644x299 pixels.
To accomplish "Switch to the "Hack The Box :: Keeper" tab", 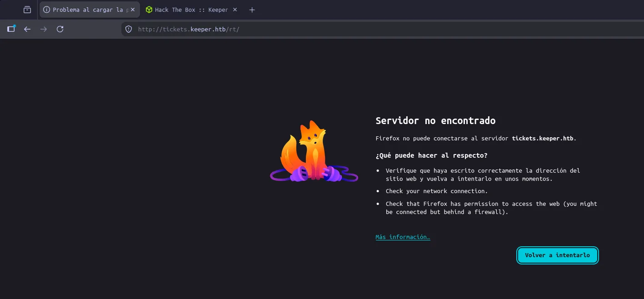I will tap(192, 10).
